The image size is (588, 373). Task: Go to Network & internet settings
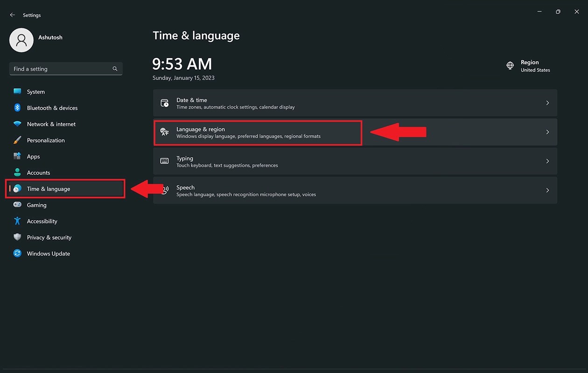pyautogui.click(x=66, y=124)
